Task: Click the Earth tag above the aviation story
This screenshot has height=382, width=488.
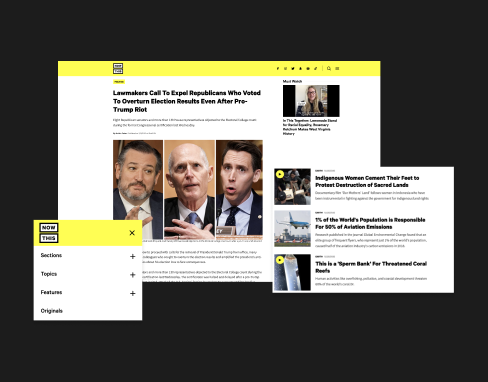Action: pos(319,213)
